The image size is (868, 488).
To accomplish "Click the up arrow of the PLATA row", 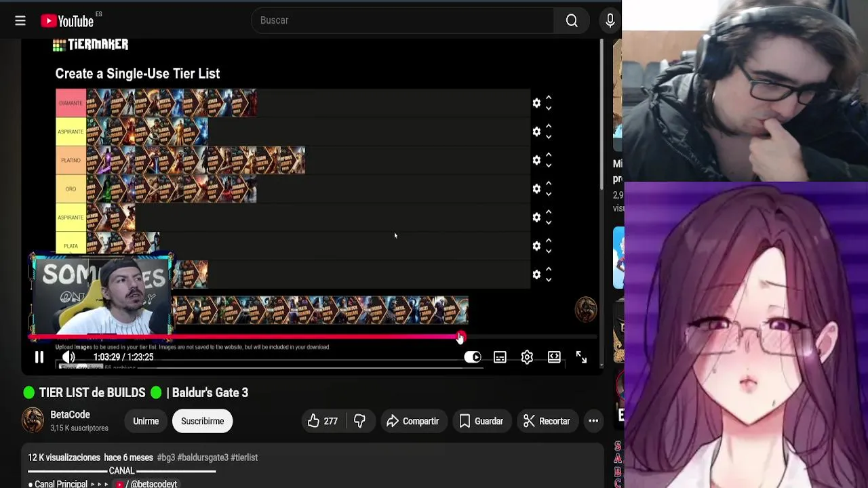I will point(549,240).
